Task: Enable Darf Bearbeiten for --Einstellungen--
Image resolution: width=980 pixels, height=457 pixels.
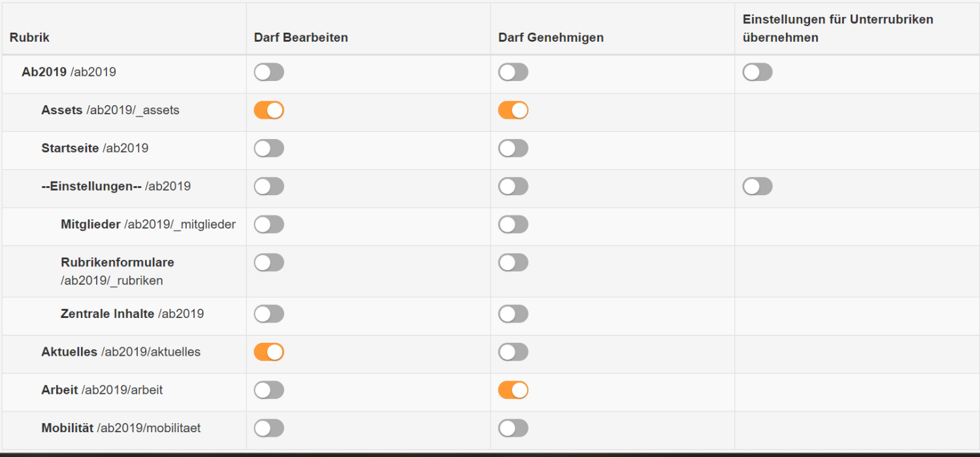Action: (269, 187)
